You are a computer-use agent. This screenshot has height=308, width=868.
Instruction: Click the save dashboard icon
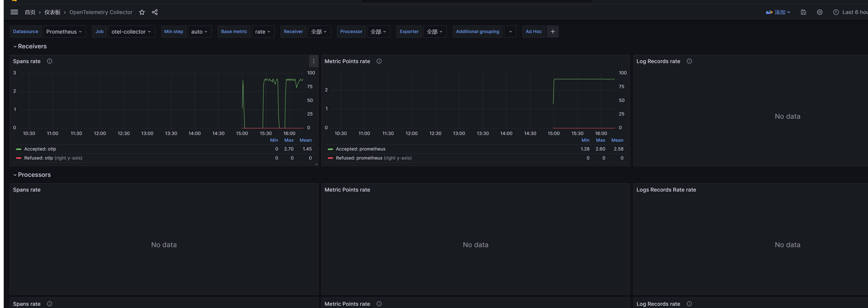[803, 12]
